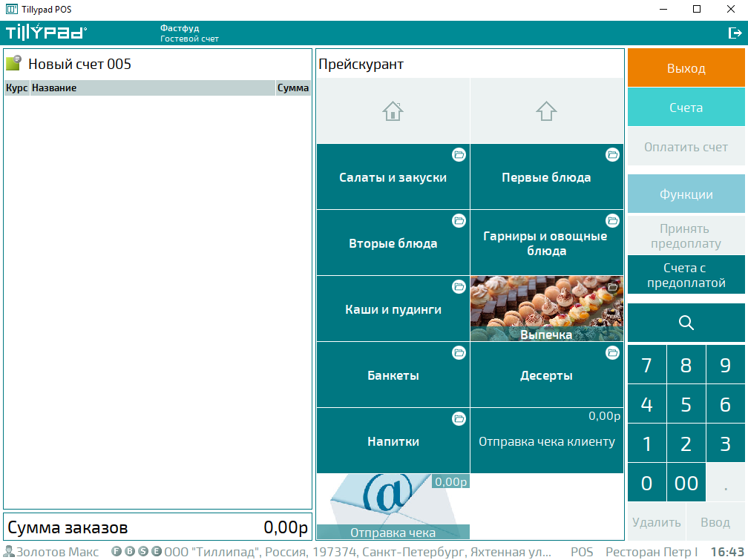Open the Функции menu button
Screen dimensions: 748x560
tap(686, 194)
